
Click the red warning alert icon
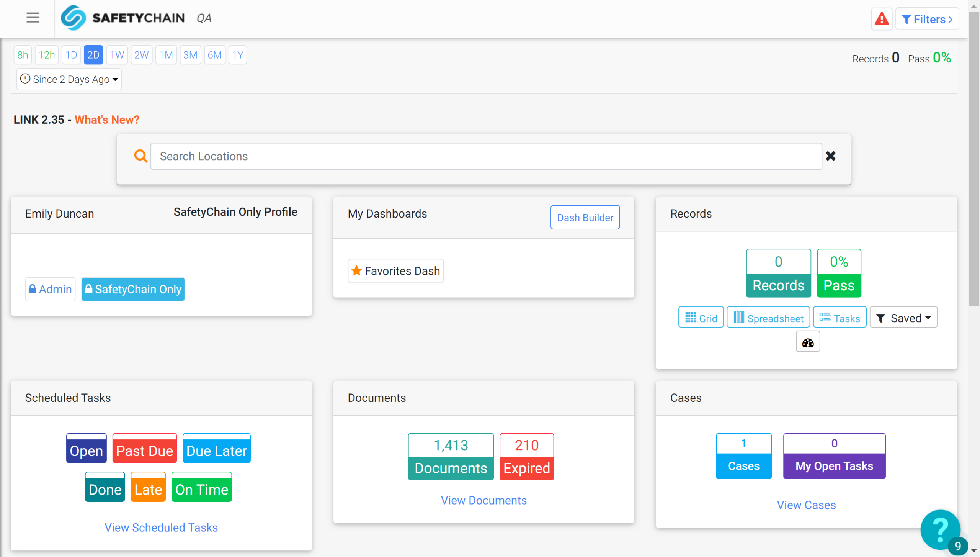pyautogui.click(x=882, y=19)
